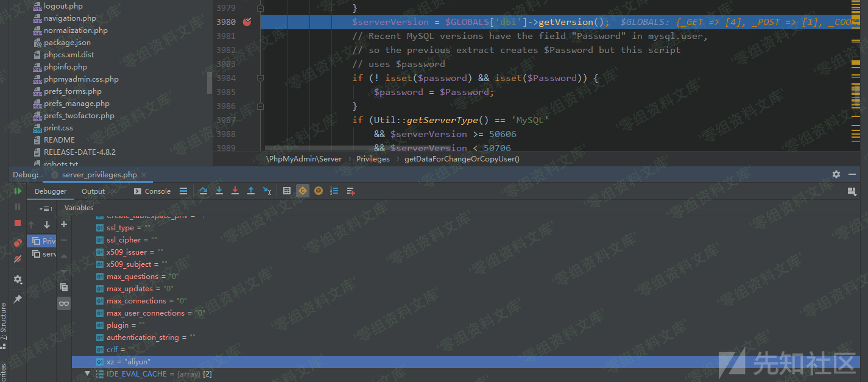Click the Run to Cursor icon

tap(267, 191)
